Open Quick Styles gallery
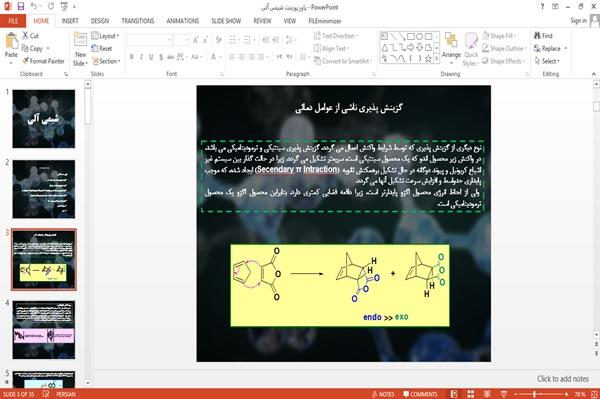600x399 pixels. [471, 49]
